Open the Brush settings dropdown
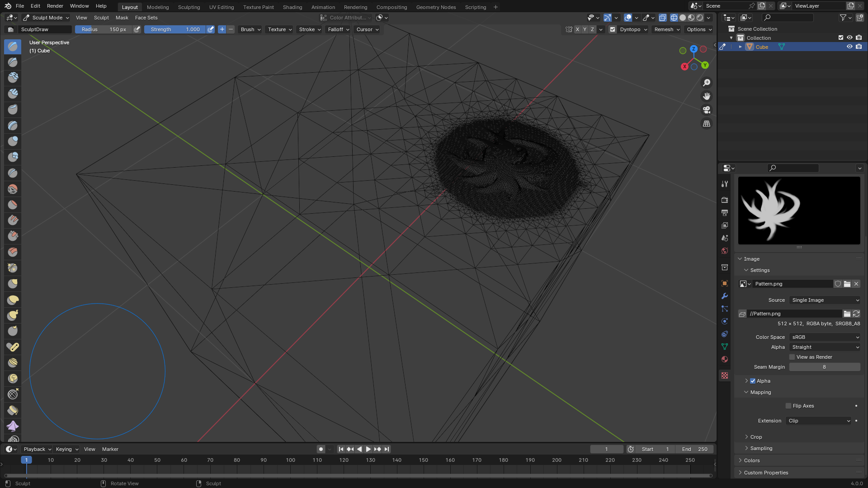Viewport: 868px width, 488px height. pyautogui.click(x=250, y=29)
